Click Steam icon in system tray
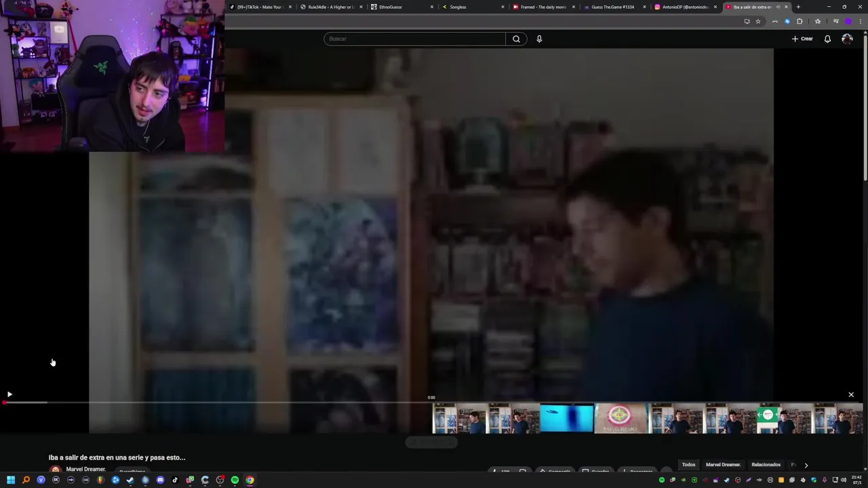 [727, 480]
